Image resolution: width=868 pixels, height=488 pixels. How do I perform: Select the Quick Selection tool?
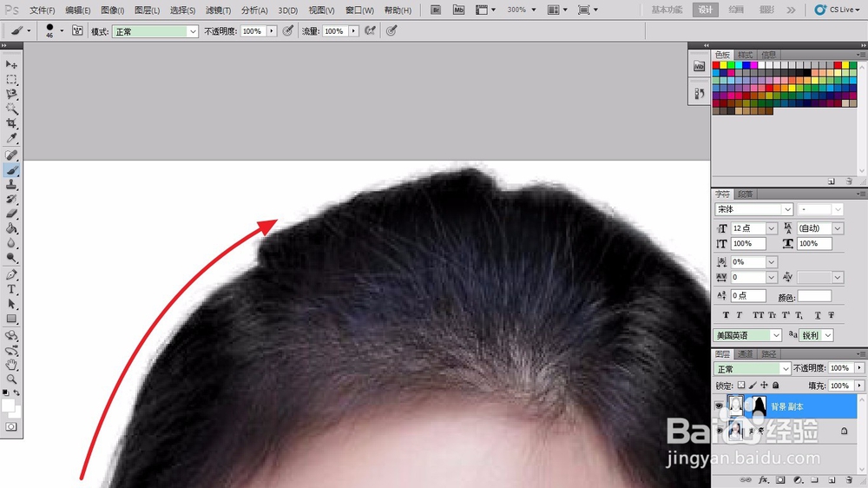pos(11,109)
